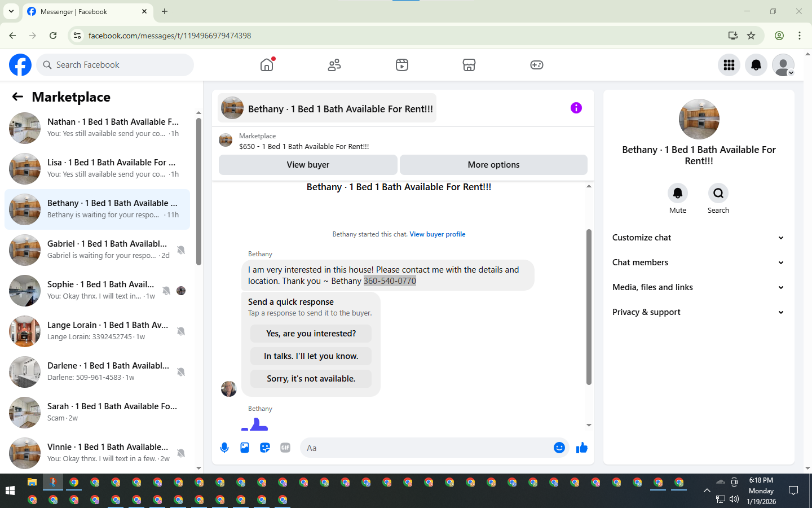Click the muted bell on Vinnie chat
The image size is (812, 508).
[x=181, y=453]
